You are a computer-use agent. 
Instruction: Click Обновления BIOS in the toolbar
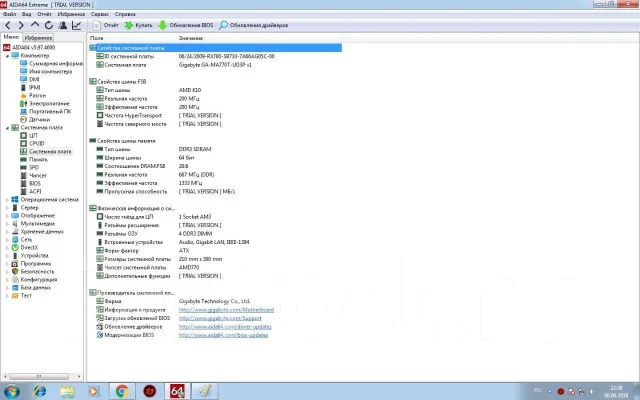pyautogui.click(x=186, y=25)
